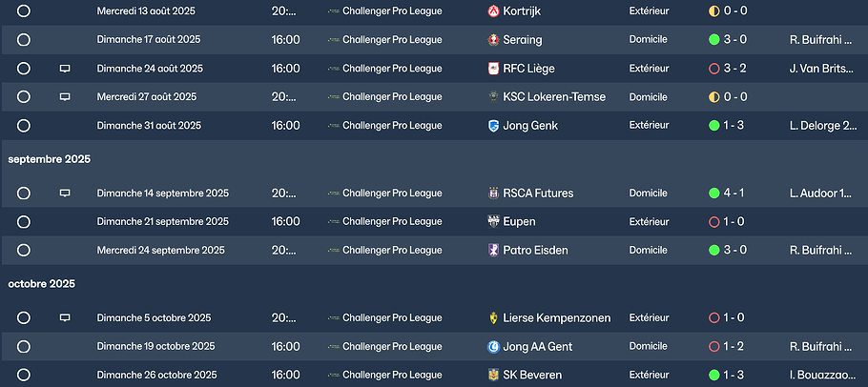This screenshot has height=387, width=868.
Task: Select the circle for the 21 septembre match
Action: coord(24,222)
